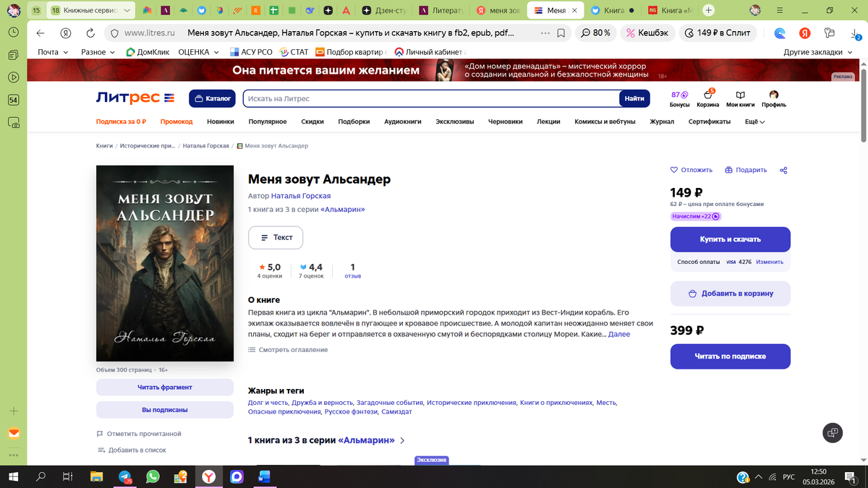Open Профиль account menu

click(x=773, y=98)
